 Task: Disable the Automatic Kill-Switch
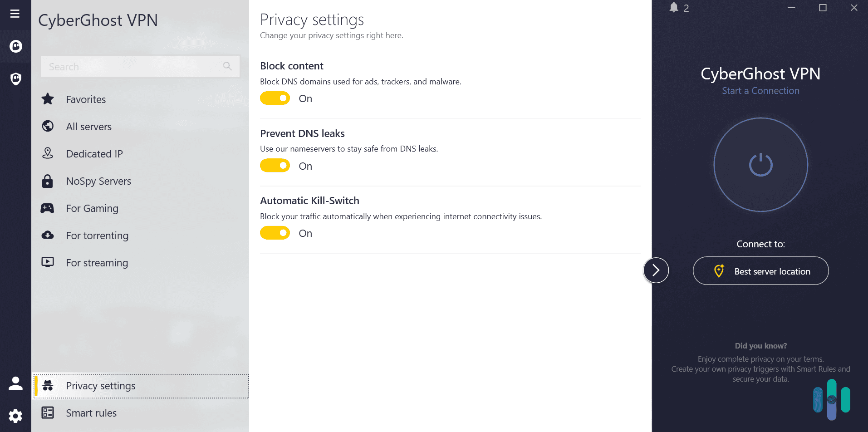(275, 232)
